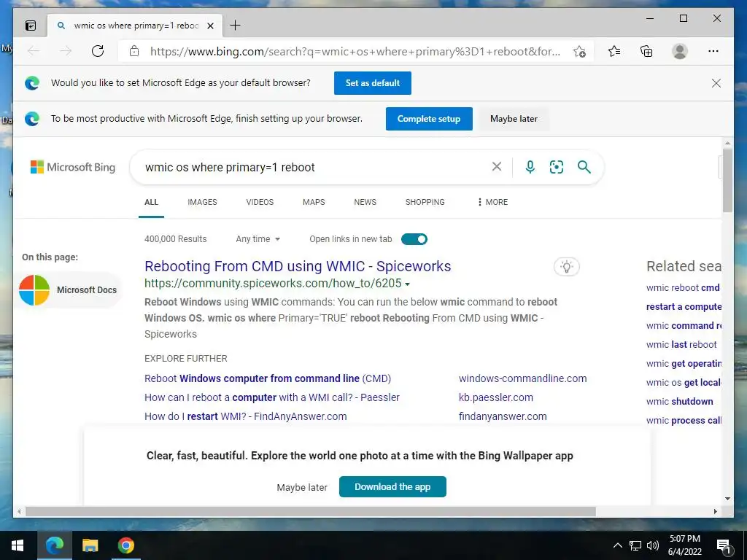Dismiss the default browser notification bar
This screenshot has height=560, width=747.
(x=716, y=83)
